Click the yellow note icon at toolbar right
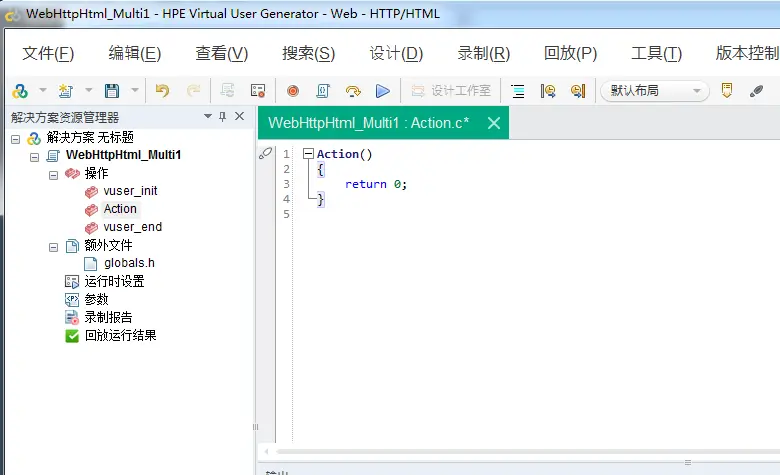The width and height of the screenshot is (780, 475). point(727,91)
